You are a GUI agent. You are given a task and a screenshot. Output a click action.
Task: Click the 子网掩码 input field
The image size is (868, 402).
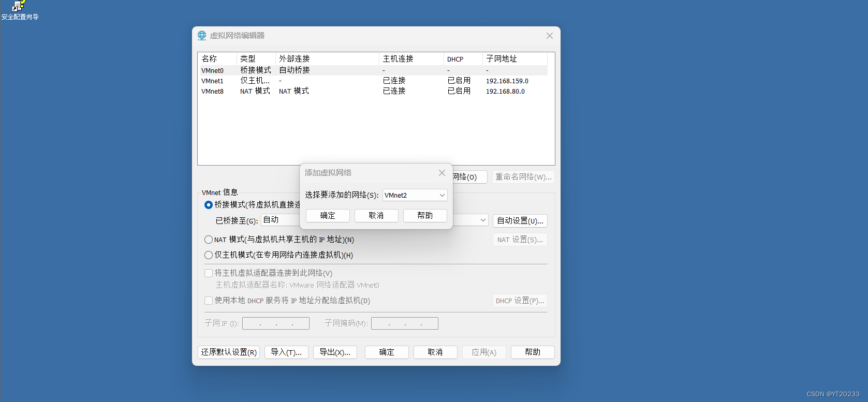tap(405, 323)
